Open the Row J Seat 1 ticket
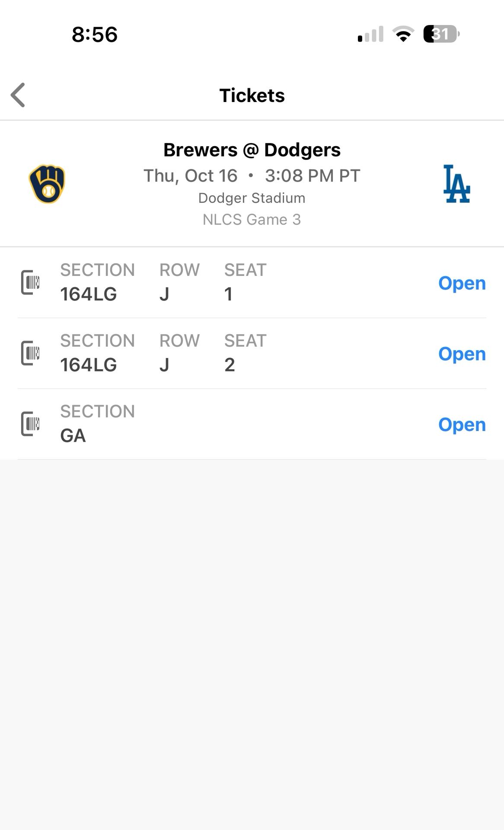 click(462, 284)
